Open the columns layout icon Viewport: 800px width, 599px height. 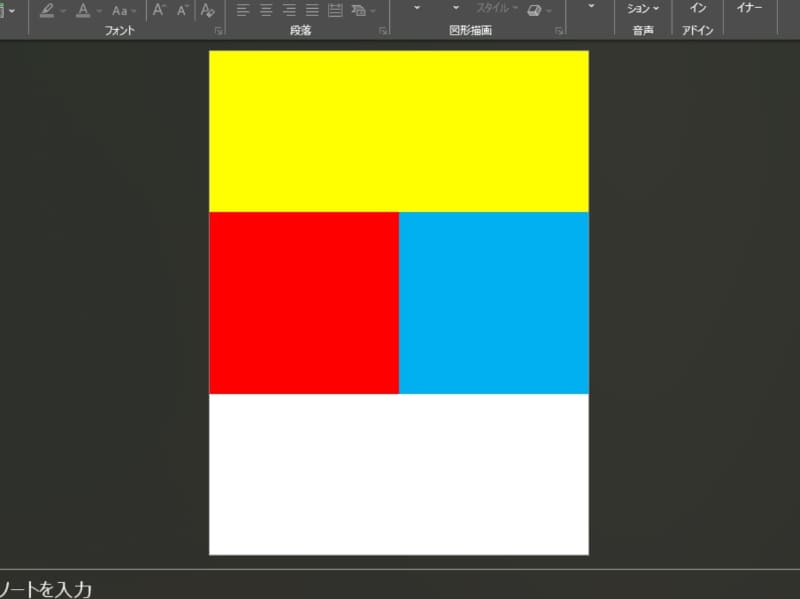click(x=335, y=10)
